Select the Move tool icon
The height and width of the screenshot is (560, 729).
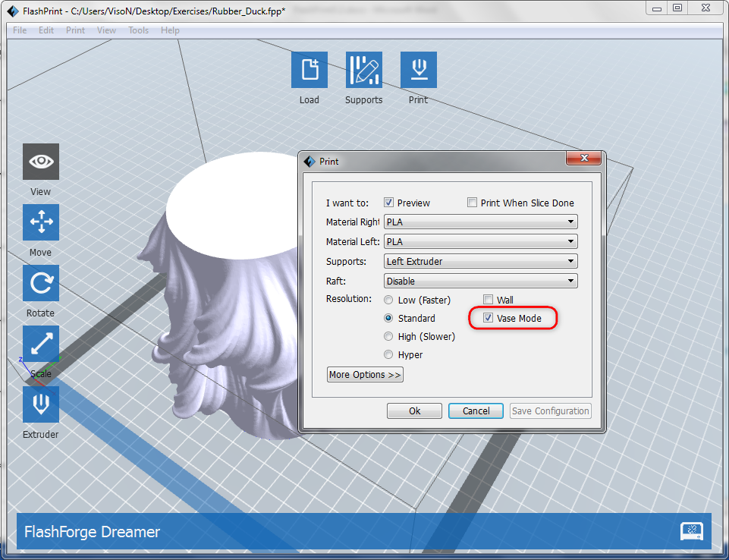click(41, 222)
